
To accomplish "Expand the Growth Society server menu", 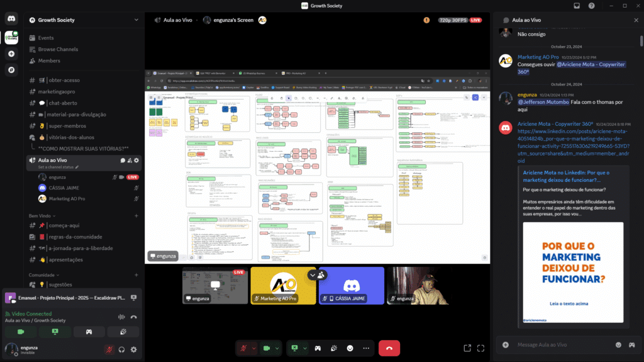I will click(136, 20).
